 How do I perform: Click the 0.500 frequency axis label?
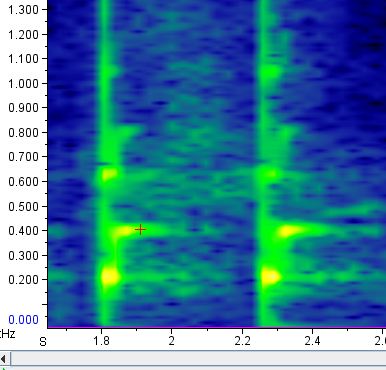[23, 206]
